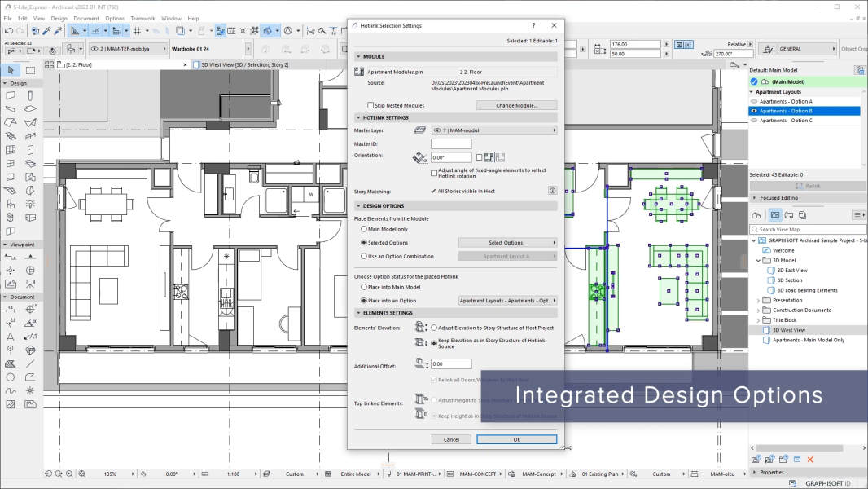
Task: Select the Camera tool in the Viewpoint toolbox
Action: click(x=30, y=284)
